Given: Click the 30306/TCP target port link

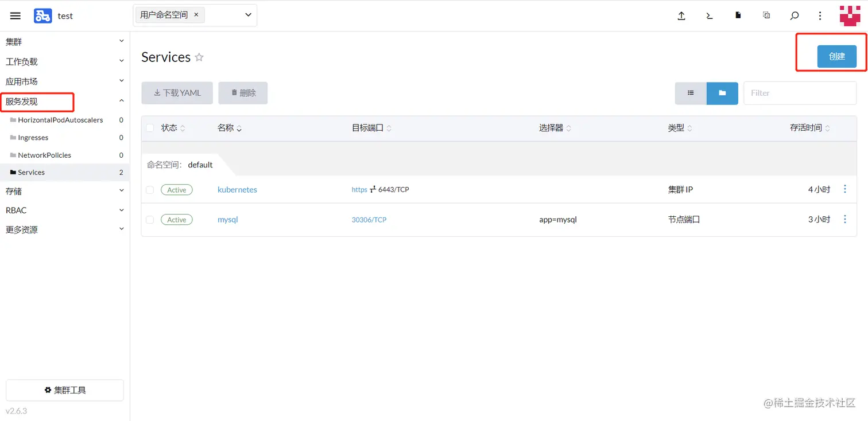Looking at the screenshot, I should click(369, 220).
